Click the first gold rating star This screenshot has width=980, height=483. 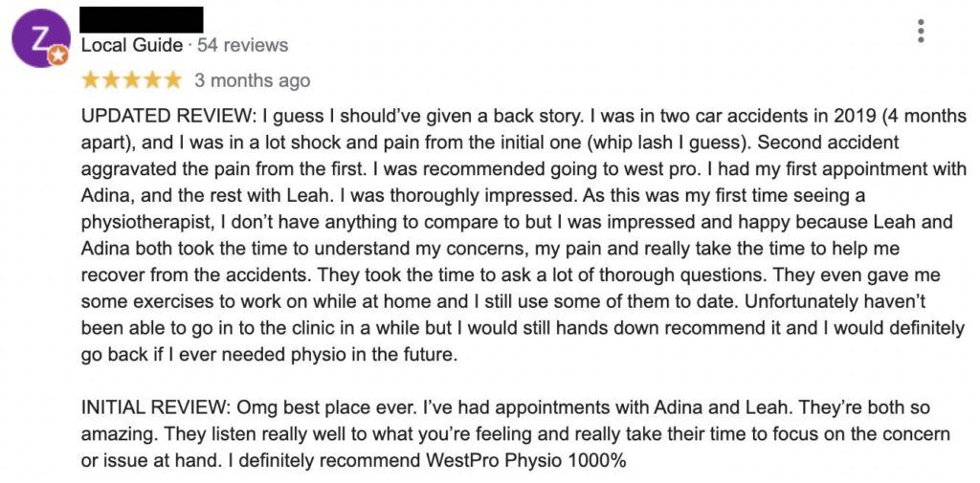coord(91,80)
